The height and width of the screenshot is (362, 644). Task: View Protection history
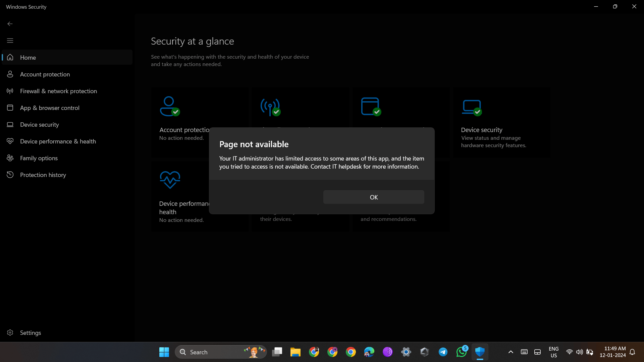coord(43,175)
